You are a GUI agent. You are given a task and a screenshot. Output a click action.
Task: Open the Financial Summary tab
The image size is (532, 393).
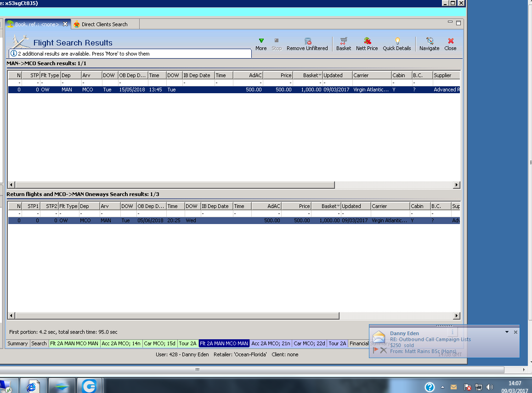point(359,343)
